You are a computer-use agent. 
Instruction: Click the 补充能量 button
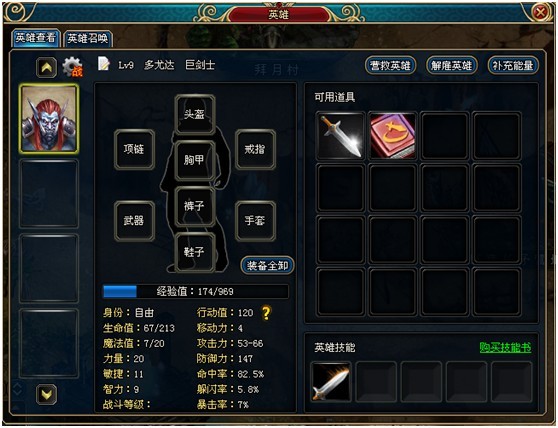point(513,65)
